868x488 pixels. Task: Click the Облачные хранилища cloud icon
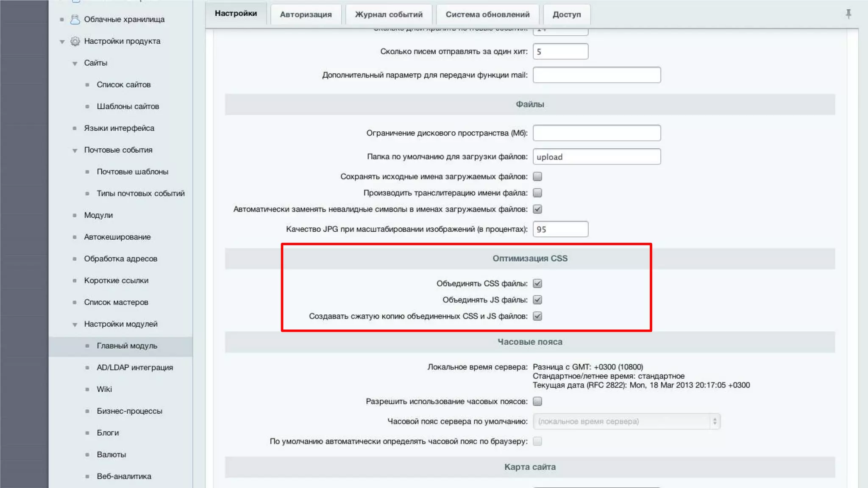tap(75, 19)
